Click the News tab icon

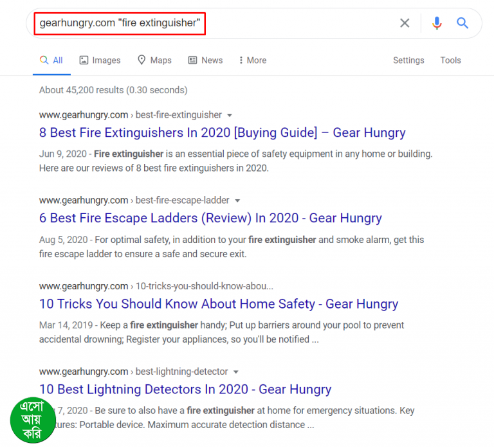click(192, 60)
